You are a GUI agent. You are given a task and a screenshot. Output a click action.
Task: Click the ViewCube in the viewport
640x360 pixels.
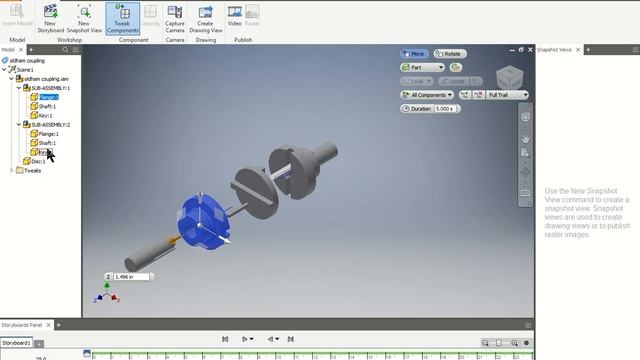509,77
